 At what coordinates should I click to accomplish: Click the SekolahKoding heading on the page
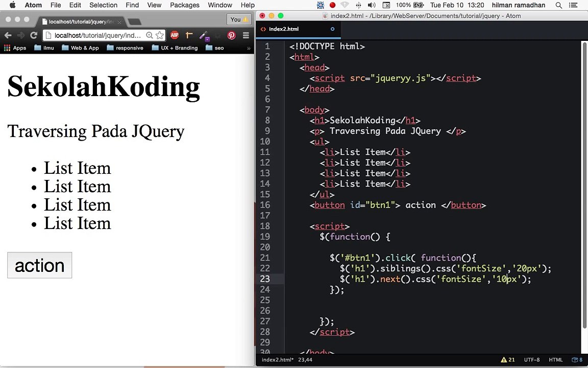(x=104, y=87)
